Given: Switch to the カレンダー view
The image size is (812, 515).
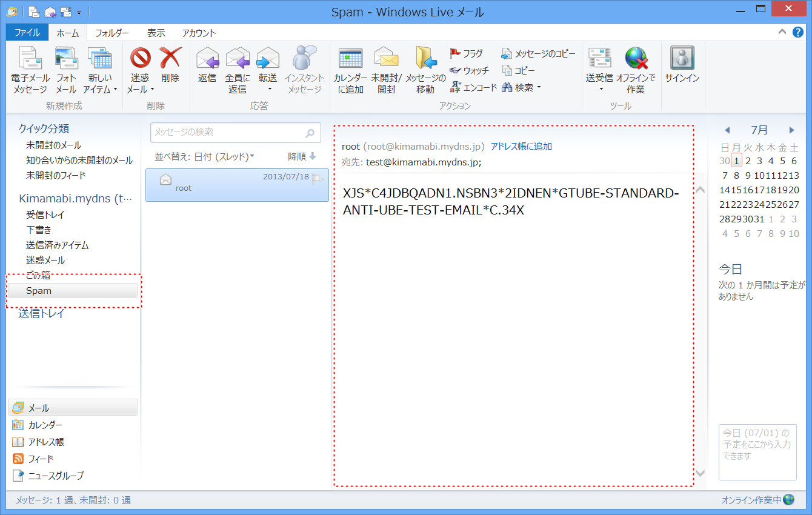Looking at the screenshot, I should pyautogui.click(x=38, y=425).
